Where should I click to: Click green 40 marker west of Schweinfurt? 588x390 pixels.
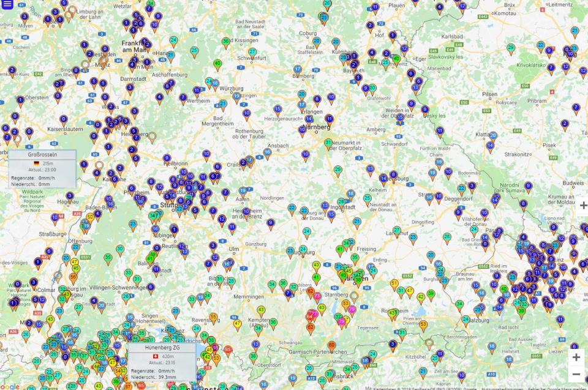click(217, 64)
